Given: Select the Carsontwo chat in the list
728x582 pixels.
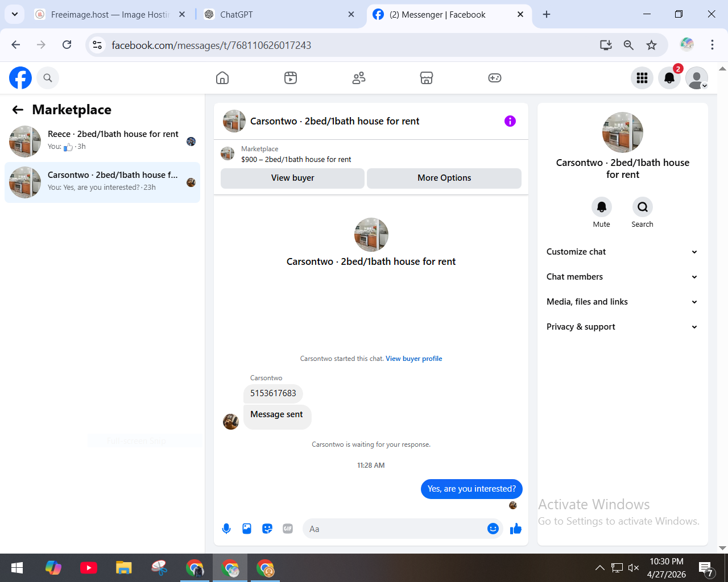Looking at the screenshot, I should 102,182.
